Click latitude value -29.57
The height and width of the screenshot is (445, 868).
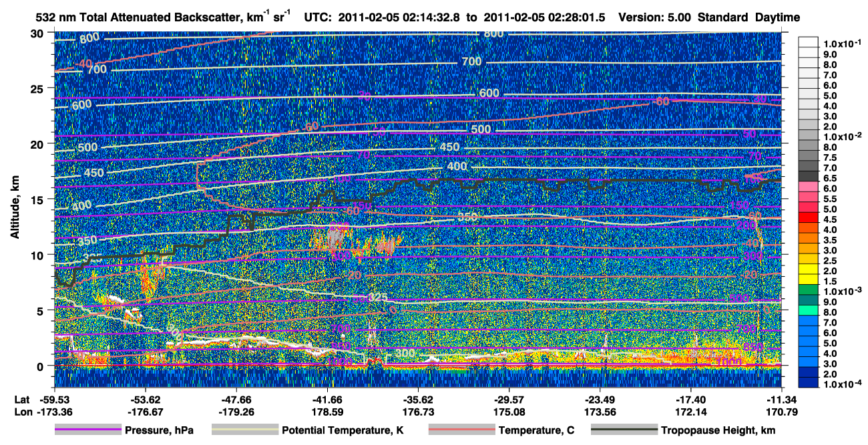509,400
